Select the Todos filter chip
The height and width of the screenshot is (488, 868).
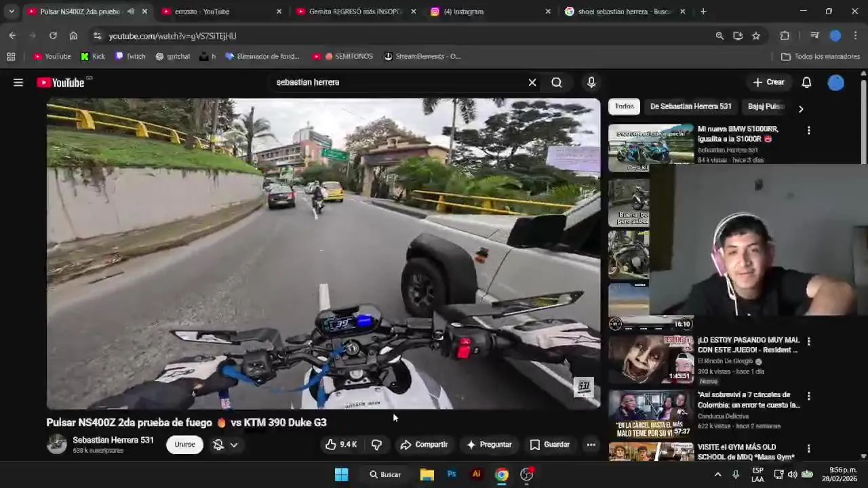tap(625, 106)
